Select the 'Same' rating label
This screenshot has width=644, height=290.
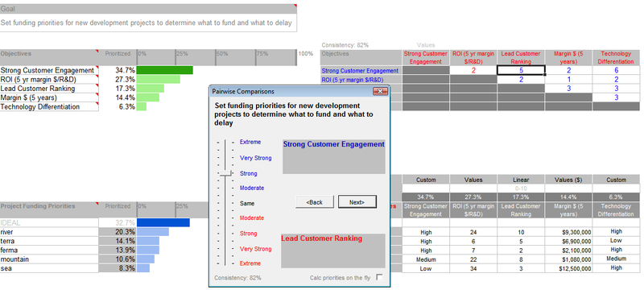(x=247, y=203)
